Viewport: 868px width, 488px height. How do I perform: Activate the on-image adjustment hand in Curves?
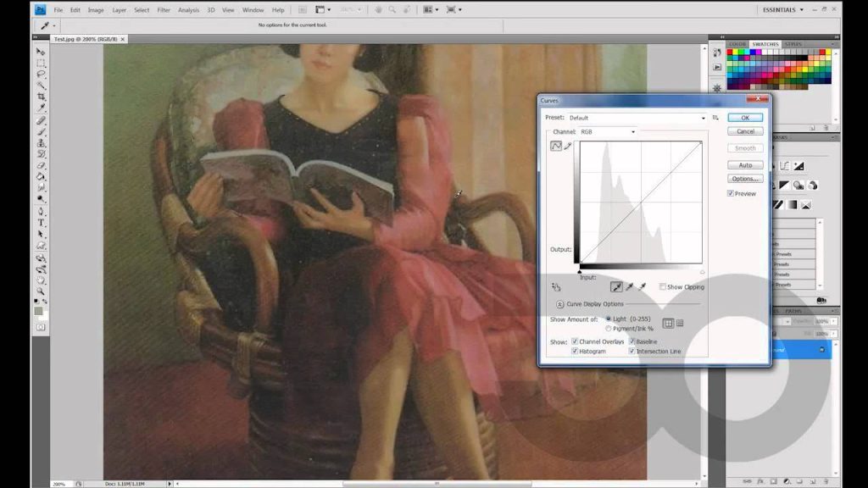click(x=556, y=286)
